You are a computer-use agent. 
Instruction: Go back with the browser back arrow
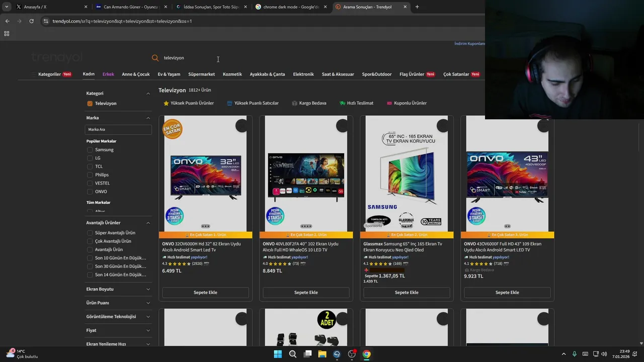tap(7, 21)
